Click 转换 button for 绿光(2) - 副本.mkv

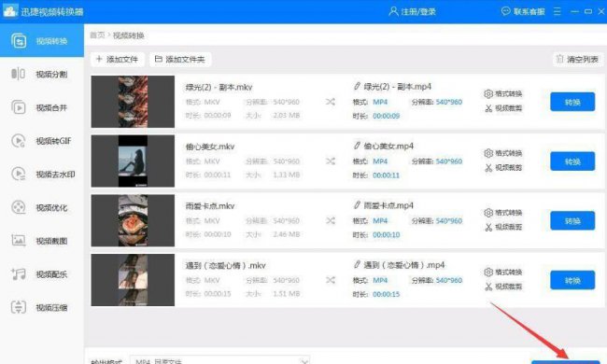[572, 102]
